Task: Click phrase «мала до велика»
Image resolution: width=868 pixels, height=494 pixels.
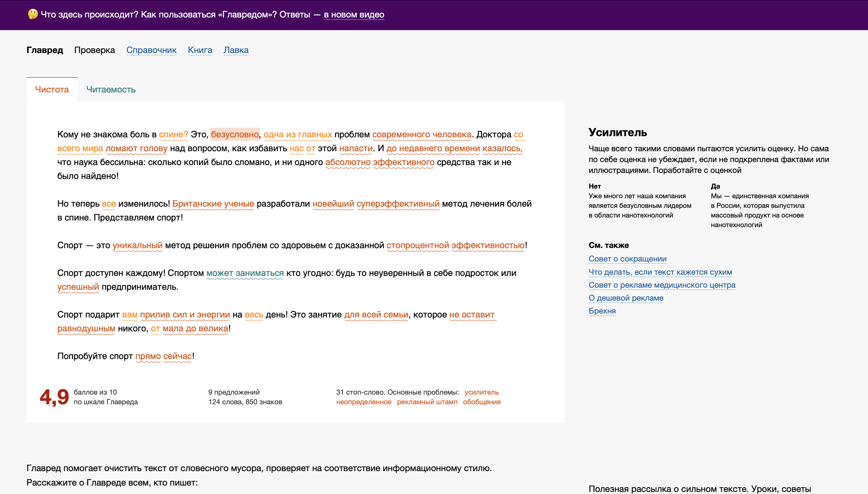Action: coord(196,329)
